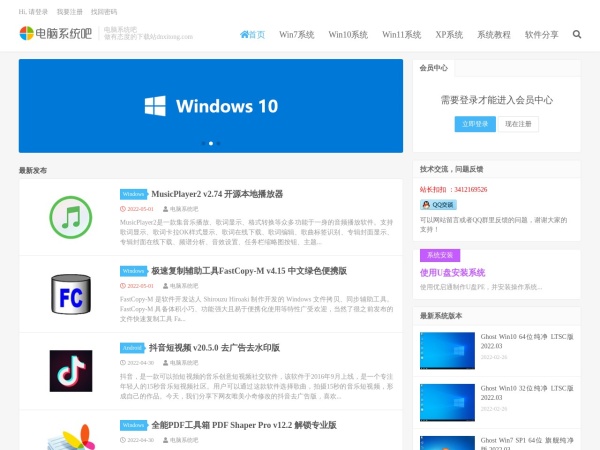The width and height of the screenshot is (600, 450).
Task: Open Win10系统 menu item
Action: point(348,35)
